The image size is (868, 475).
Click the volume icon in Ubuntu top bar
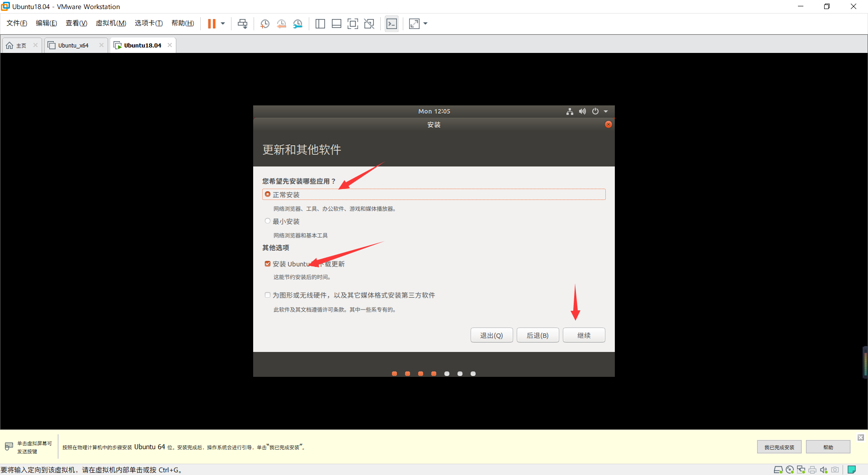pyautogui.click(x=582, y=111)
